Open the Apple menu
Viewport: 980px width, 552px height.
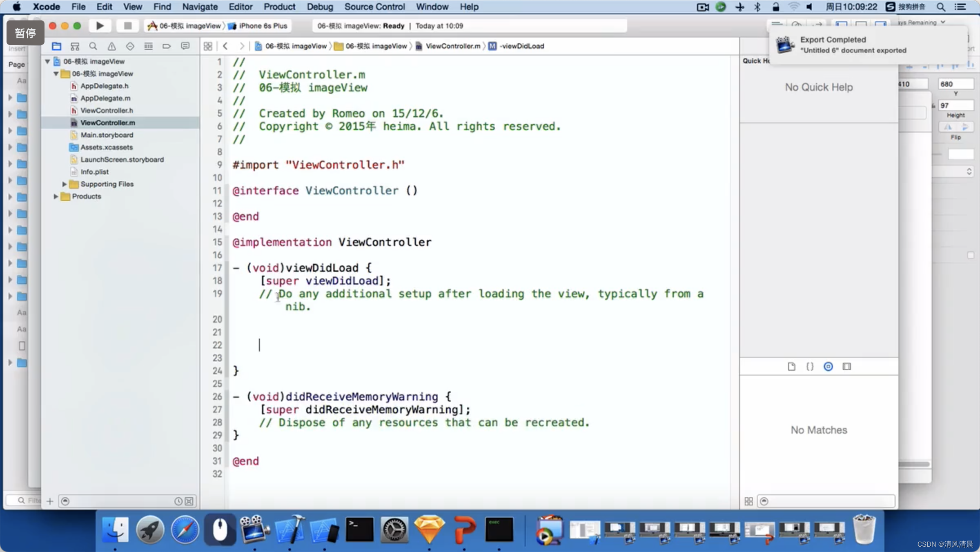click(x=17, y=7)
